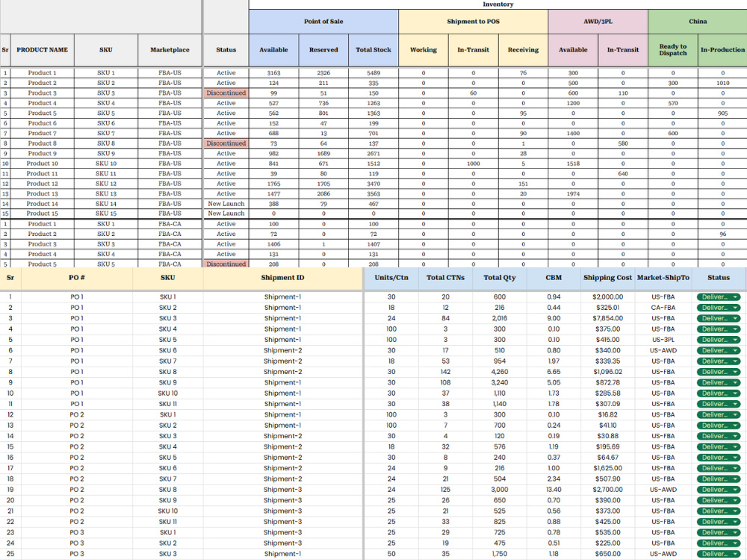Select the 'Discontinued' status of Product 8

point(226,143)
